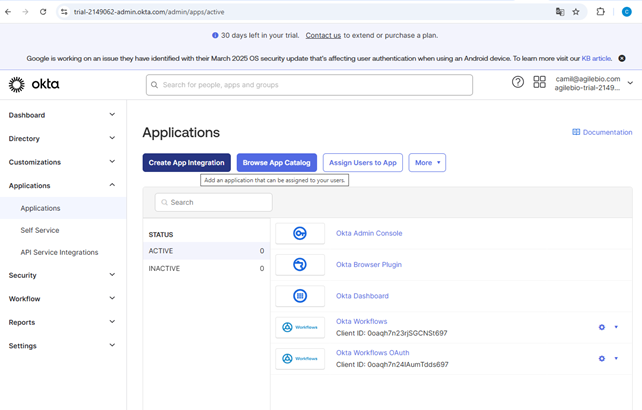This screenshot has height=410, width=642.
Task: Click the Okta Browser Plugin app icon
Action: click(x=300, y=265)
